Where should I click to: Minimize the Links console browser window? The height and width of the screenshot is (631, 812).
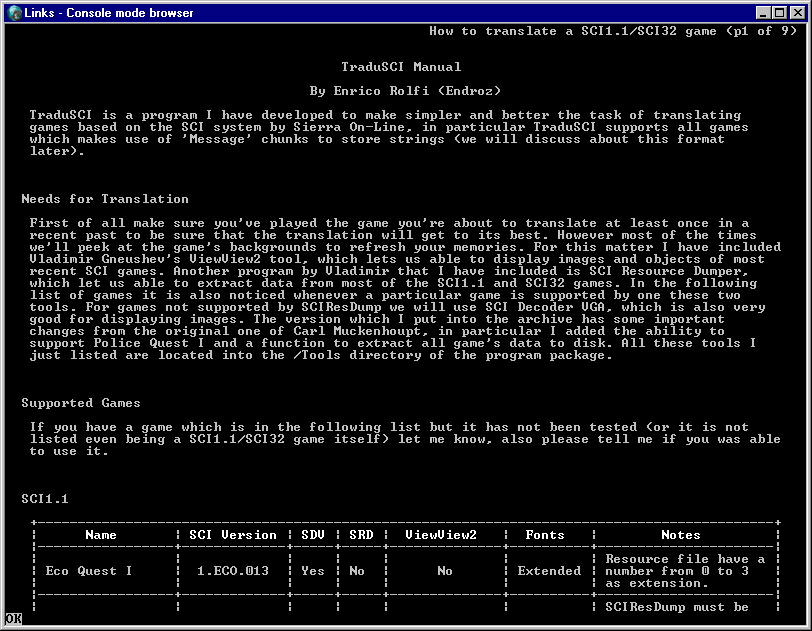click(x=763, y=13)
